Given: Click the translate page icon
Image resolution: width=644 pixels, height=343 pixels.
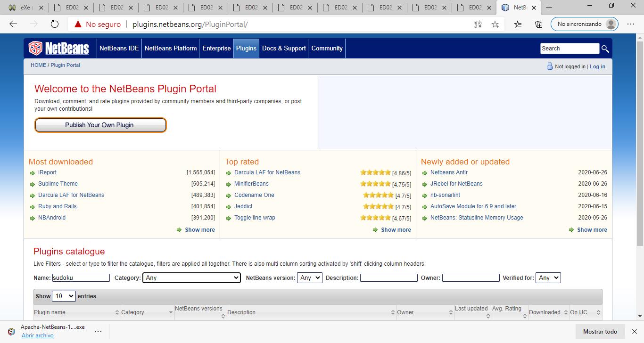Looking at the screenshot, I should 478,24.
